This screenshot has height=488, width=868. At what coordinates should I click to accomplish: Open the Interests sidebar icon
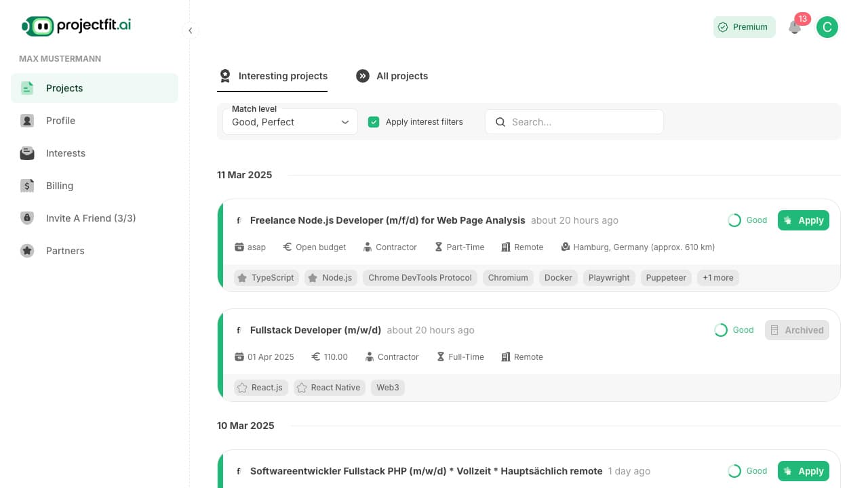click(27, 153)
